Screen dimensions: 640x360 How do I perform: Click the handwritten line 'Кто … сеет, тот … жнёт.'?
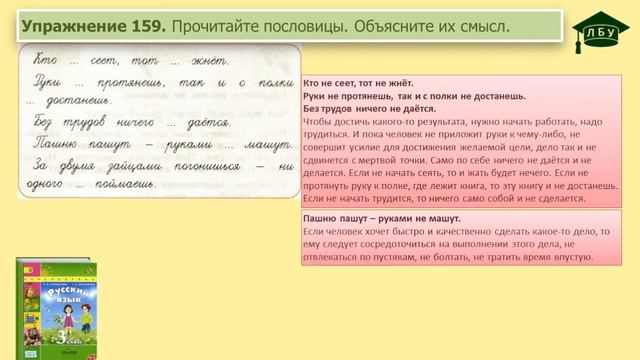click(x=131, y=60)
